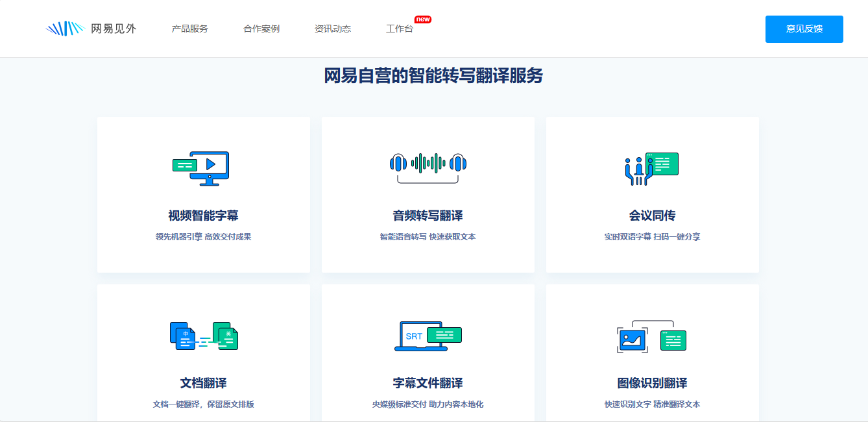Screen dimensions: 868x422
Task: Open the 产品服务 menu
Action: click(x=190, y=29)
